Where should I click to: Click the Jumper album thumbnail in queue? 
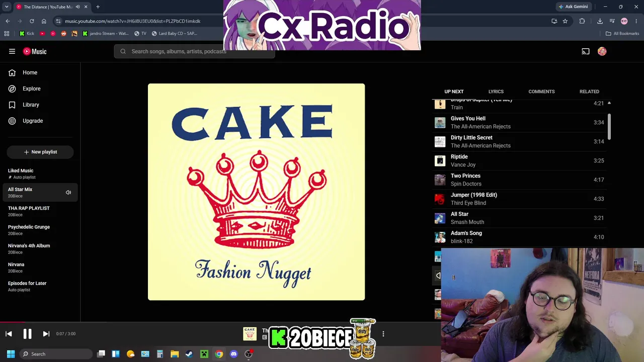tap(440, 199)
